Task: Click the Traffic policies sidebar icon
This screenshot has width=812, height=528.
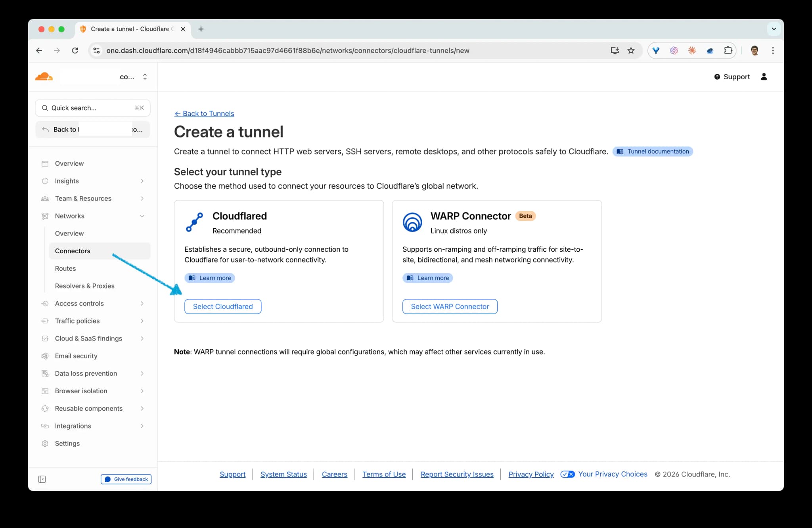Action: [45, 321]
